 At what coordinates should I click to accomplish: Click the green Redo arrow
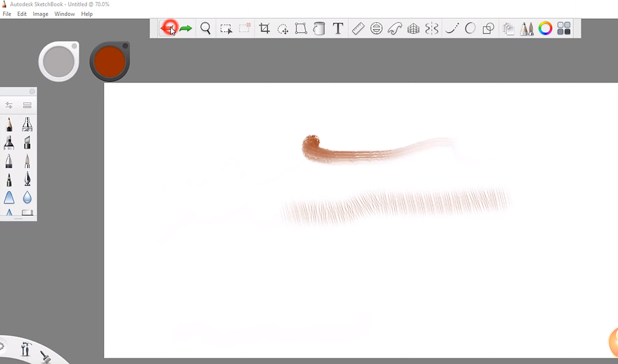pos(185,28)
